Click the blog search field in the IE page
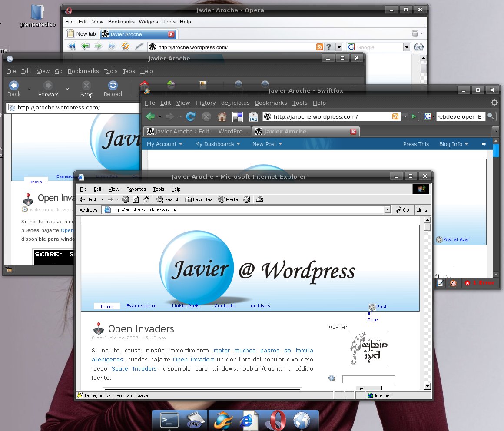The width and height of the screenshot is (504, 431). (368, 379)
